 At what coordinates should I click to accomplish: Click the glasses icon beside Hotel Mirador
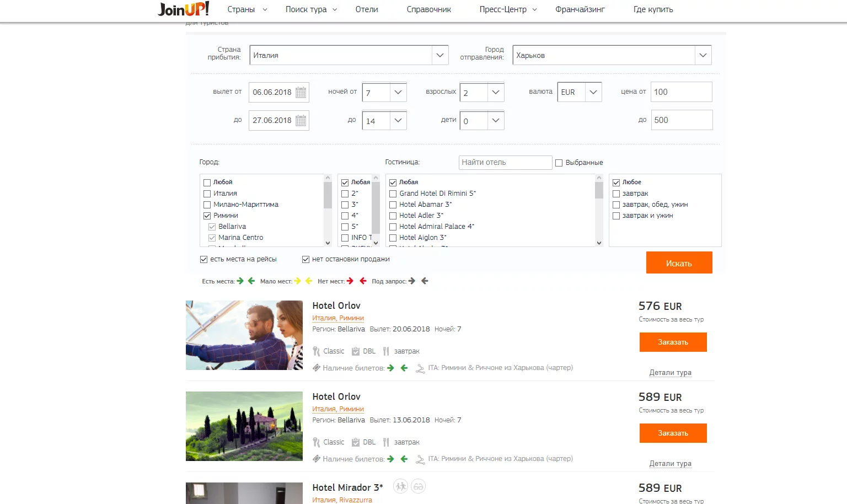pyautogui.click(x=419, y=486)
